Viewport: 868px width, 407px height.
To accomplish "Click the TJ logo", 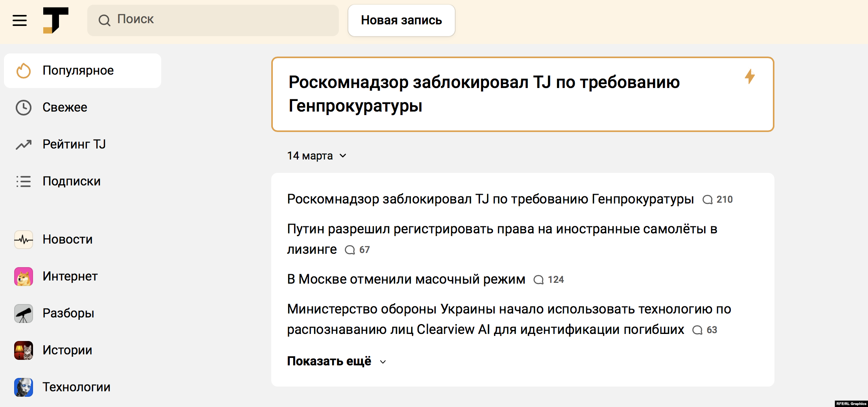I will tap(55, 20).
